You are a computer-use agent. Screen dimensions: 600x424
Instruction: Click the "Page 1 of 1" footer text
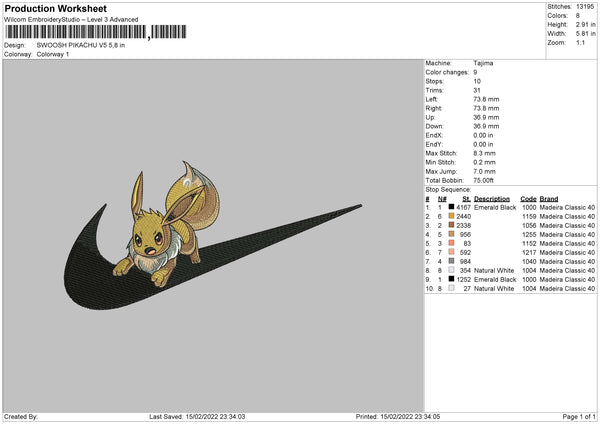coord(579,416)
